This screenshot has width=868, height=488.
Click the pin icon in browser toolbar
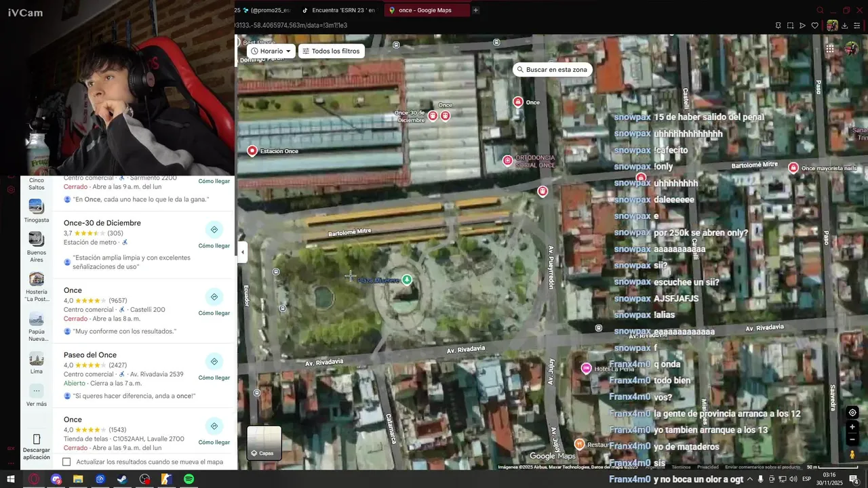778,26
